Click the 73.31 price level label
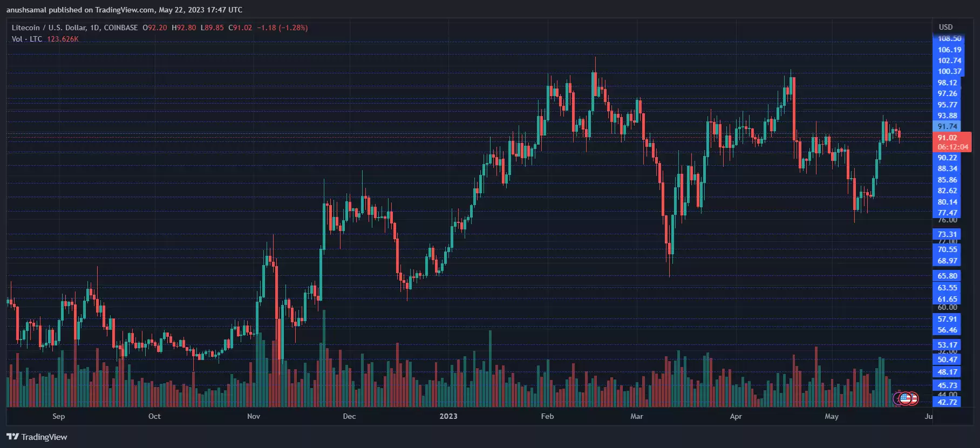Viewport: 980px width, 448px height. pos(947,234)
